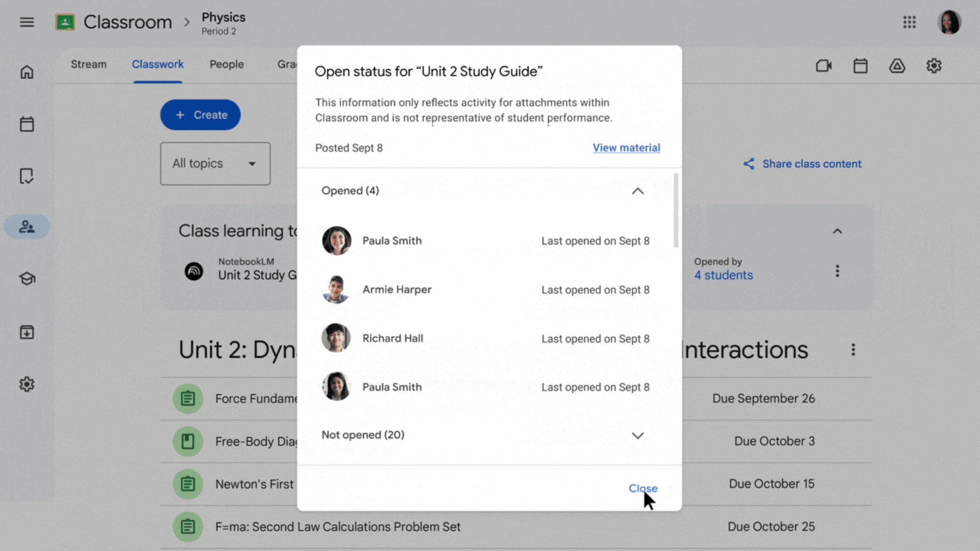Switch to the People tab
This screenshot has height=551, width=980.
pos(226,65)
